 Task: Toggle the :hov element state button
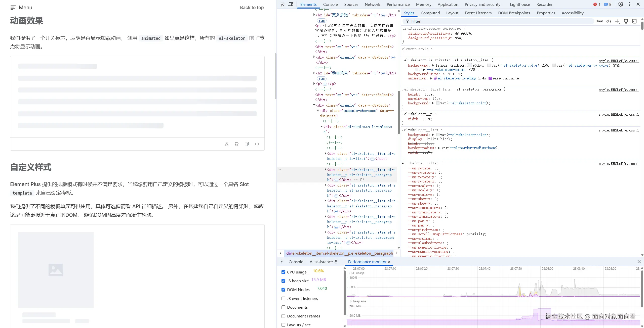coord(599,21)
